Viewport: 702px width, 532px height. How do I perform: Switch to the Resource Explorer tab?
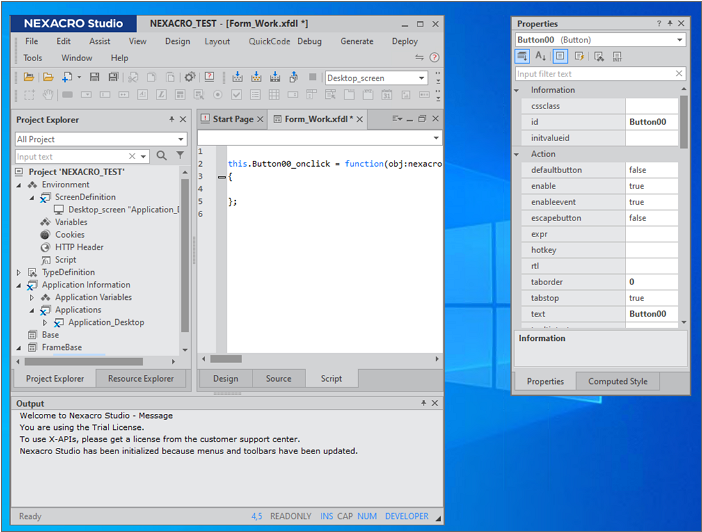tap(141, 379)
